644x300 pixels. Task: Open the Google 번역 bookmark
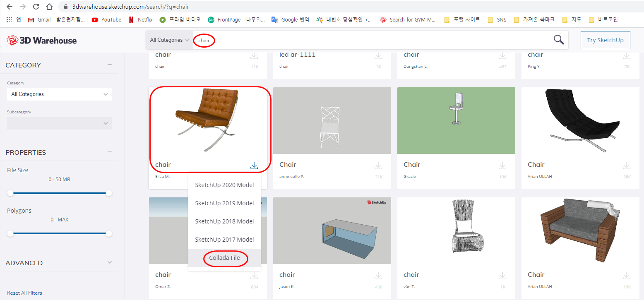click(291, 19)
